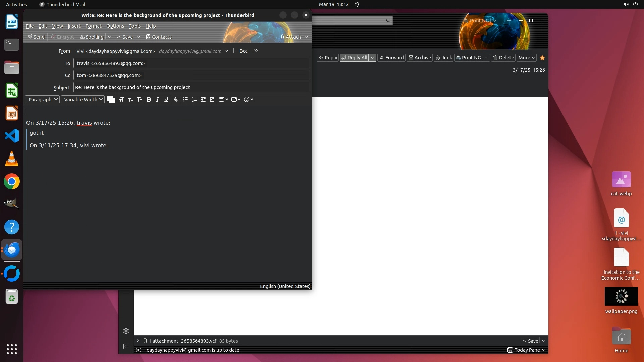The height and width of the screenshot is (362, 644).
Task: Click into the Subject input field
Action: coord(191,87)
